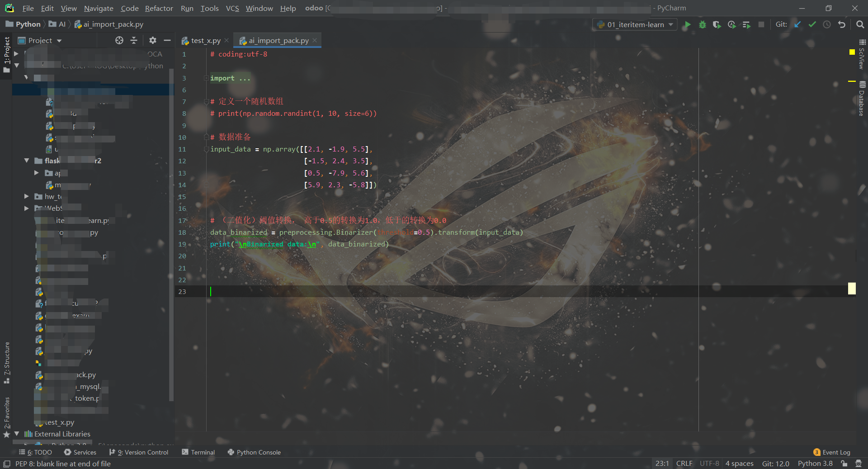This screenshot has width=868, height=469.
Task: Click 4 spaces indent setting
Action: (x=739, y=464)
